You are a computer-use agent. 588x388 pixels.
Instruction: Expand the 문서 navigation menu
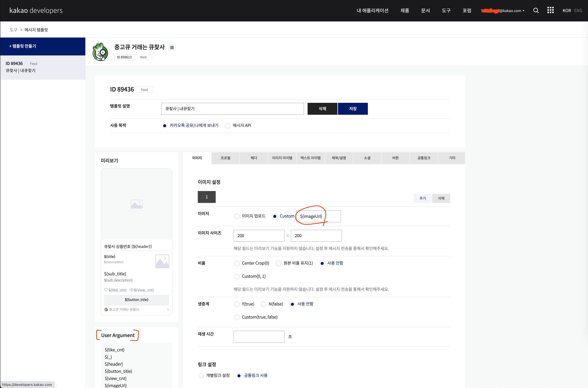(x=425, y=10)
